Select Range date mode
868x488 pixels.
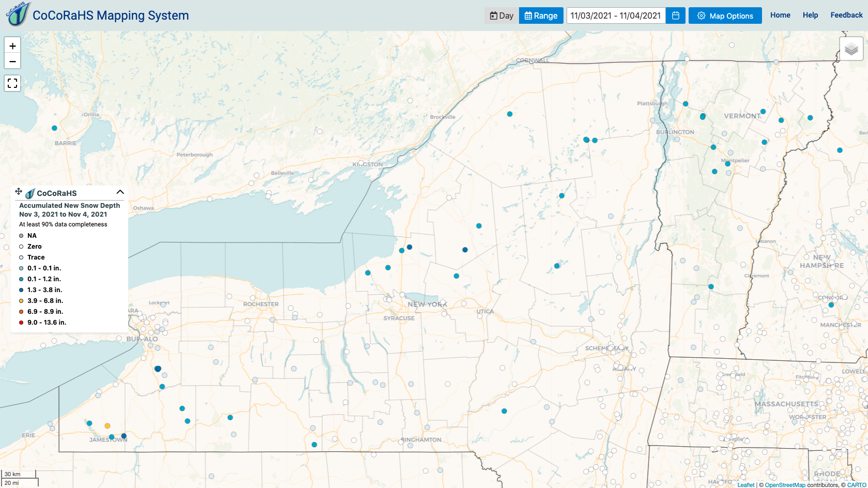(x=541, y=16)
